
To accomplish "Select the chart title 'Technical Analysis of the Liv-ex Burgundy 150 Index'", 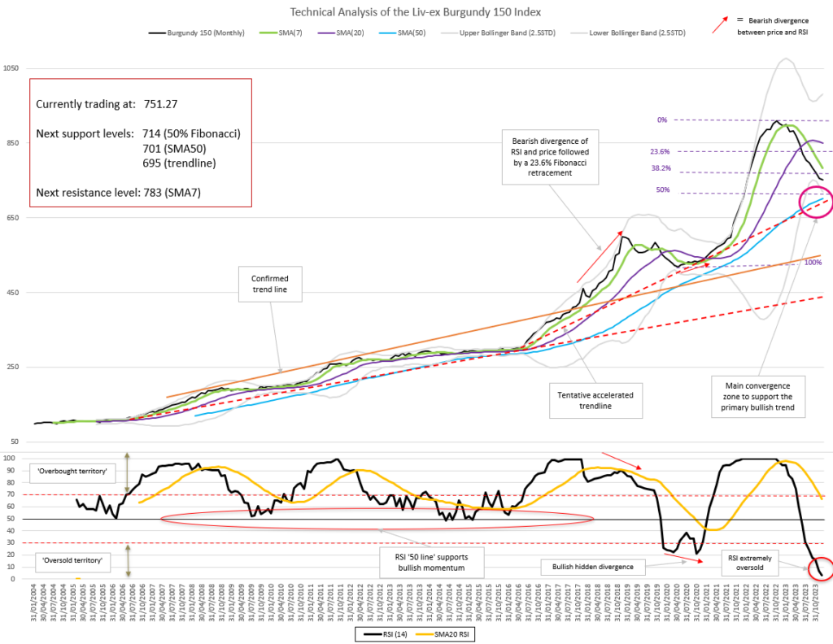I will tap(416, 11).
